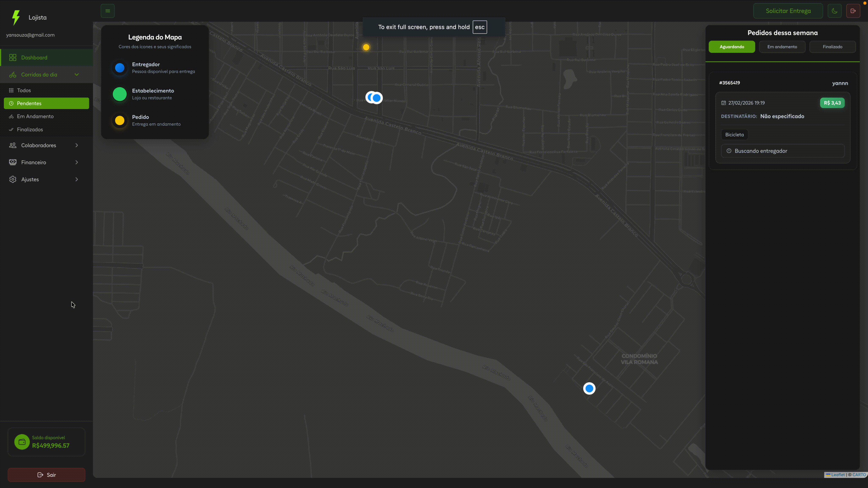Click the Lojista lightning bolt logo

(16, 18)
